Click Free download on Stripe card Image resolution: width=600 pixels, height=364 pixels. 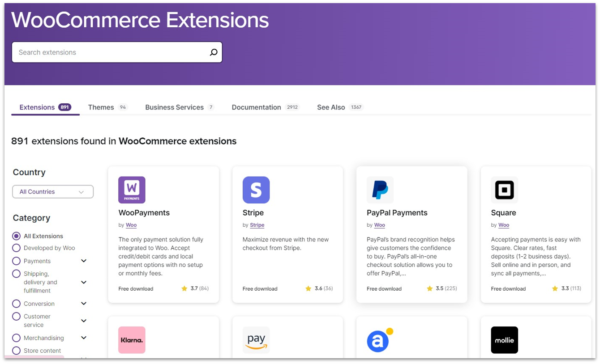(260, 289)
